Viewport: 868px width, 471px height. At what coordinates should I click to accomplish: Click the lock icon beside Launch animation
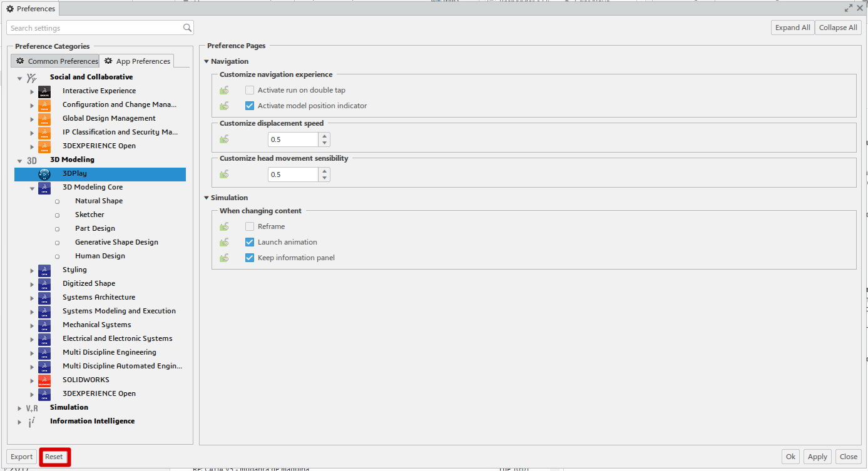click(224, 242)
